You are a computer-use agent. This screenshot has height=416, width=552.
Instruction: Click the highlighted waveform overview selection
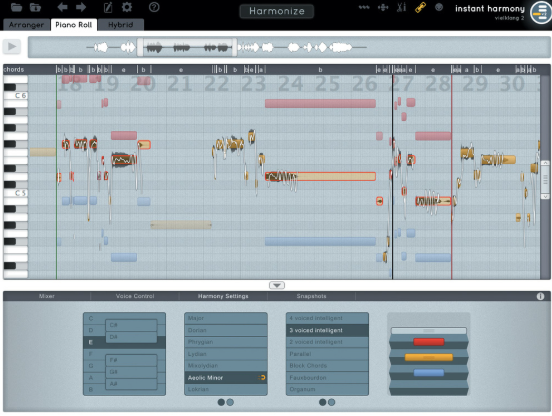(187, 47)
